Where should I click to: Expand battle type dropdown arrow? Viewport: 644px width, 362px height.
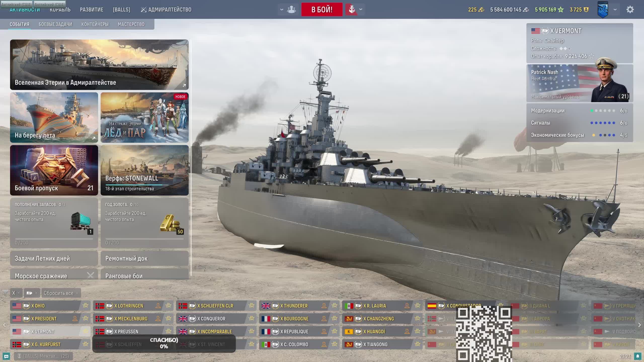tap(361, 10)
